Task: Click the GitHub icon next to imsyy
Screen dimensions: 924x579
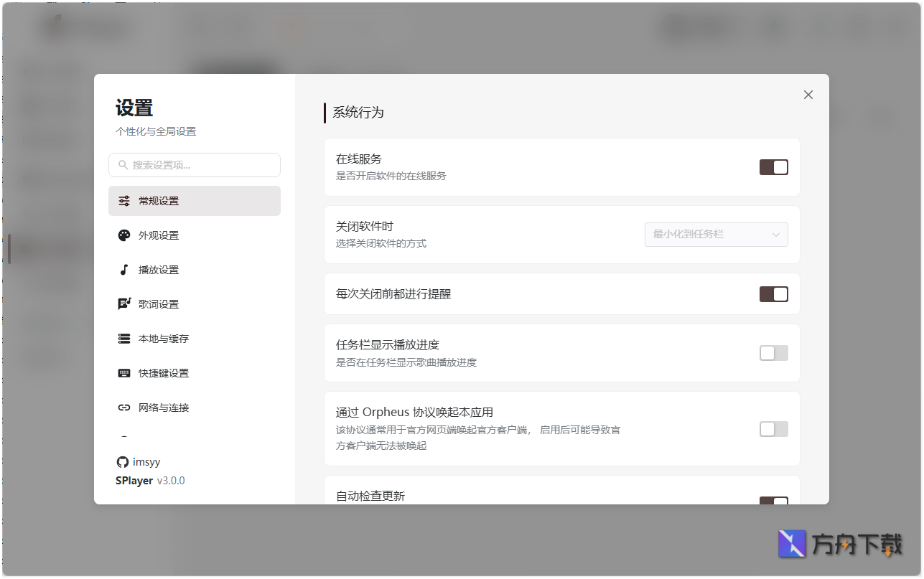Action: coord(121,461)
